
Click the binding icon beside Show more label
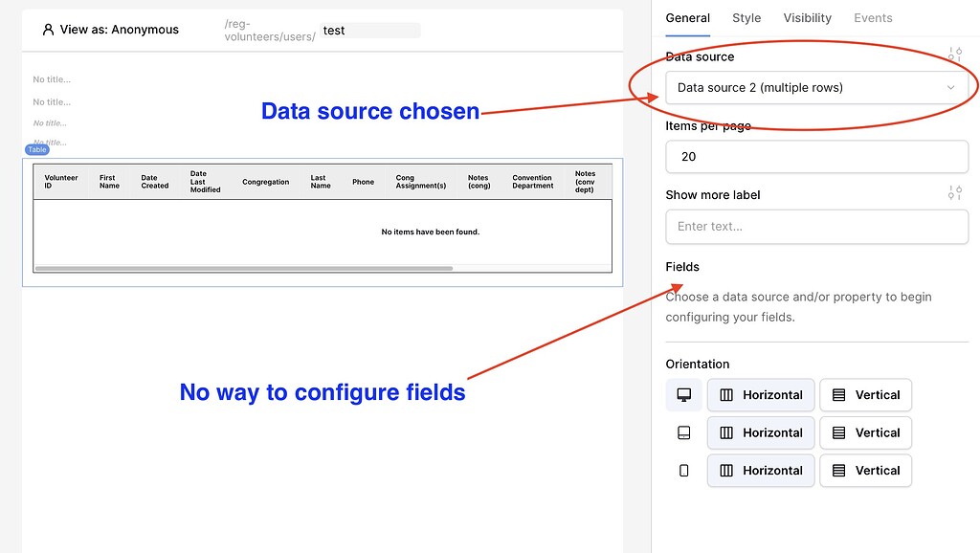pyautogui.click(x=954, y=193)
